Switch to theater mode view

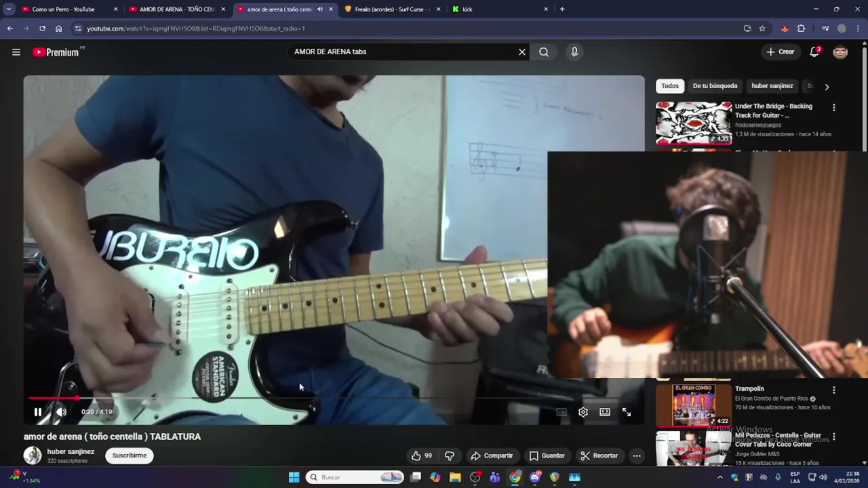click(605, 411)
